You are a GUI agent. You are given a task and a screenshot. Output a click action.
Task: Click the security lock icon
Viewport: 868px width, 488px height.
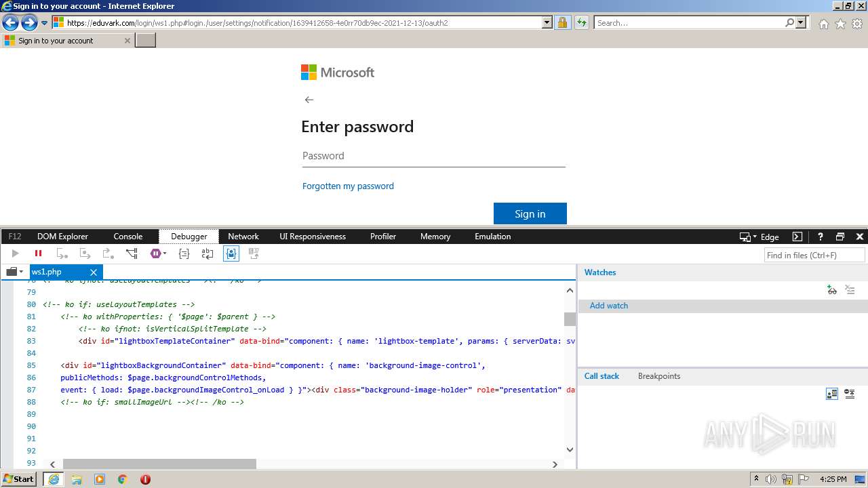coord(562,22)
